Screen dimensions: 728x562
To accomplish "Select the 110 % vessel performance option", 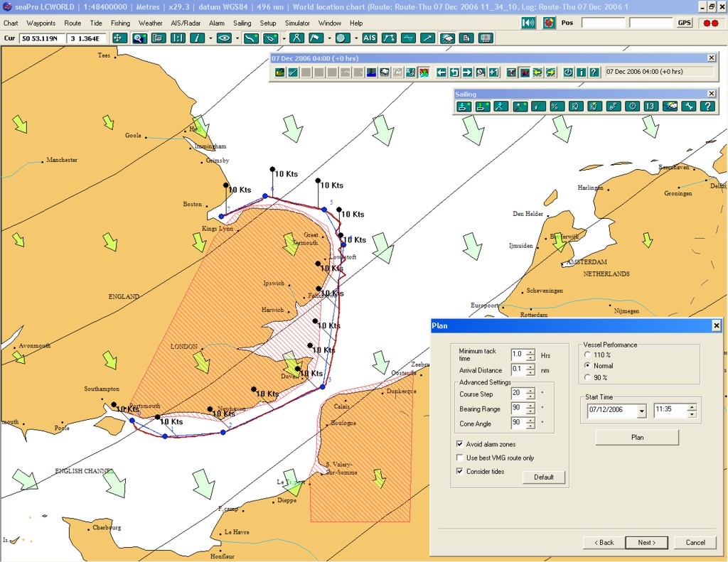I will coord(587,355).
